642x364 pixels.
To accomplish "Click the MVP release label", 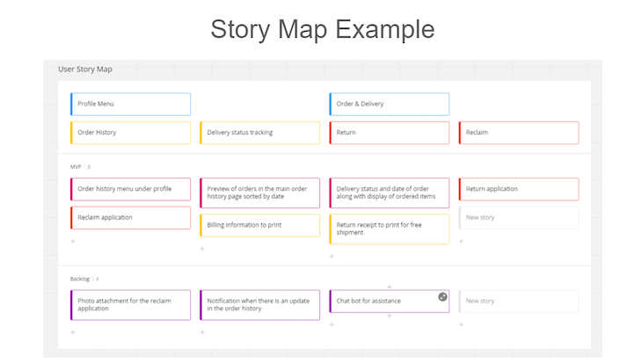I will (76, 166).
